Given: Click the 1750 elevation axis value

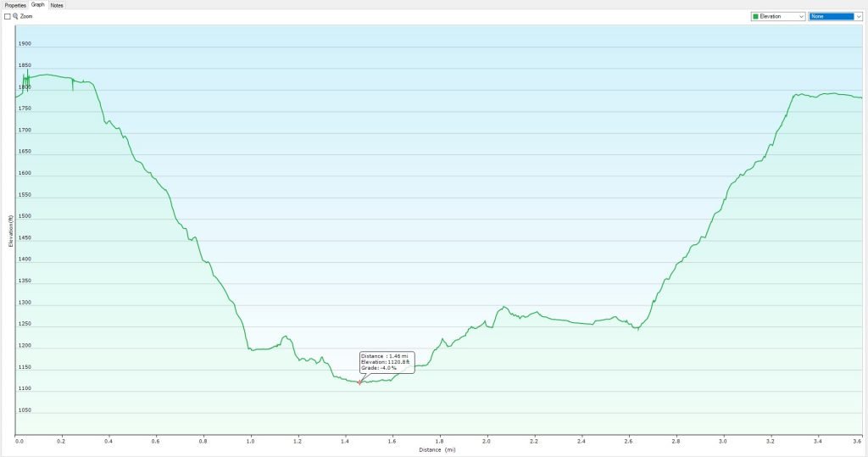Looking at the screenshot, I should pos(25,109).
